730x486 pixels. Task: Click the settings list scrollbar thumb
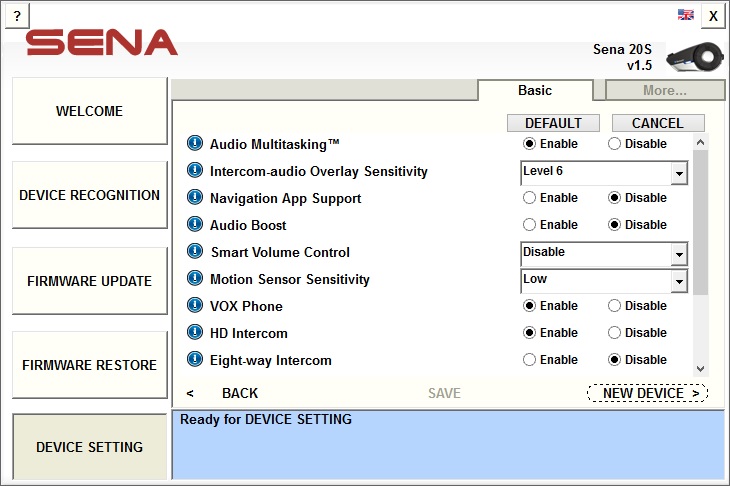click(x=700, y=223)
